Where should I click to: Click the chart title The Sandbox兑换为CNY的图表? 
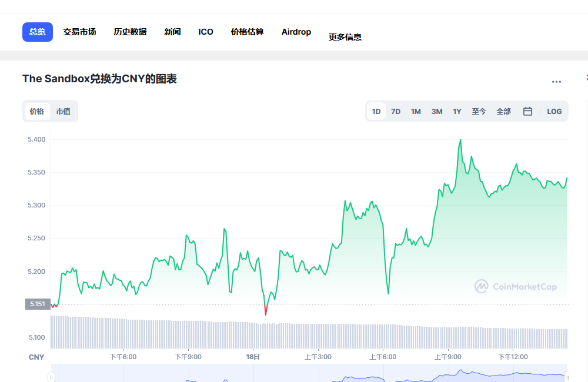99,79
